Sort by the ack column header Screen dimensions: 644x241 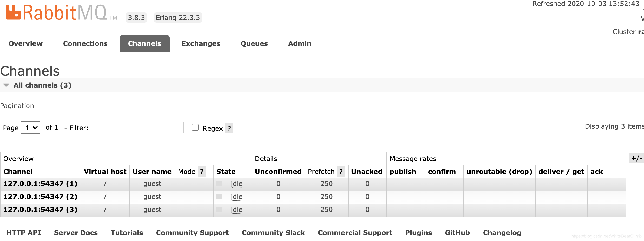[597, 172]
